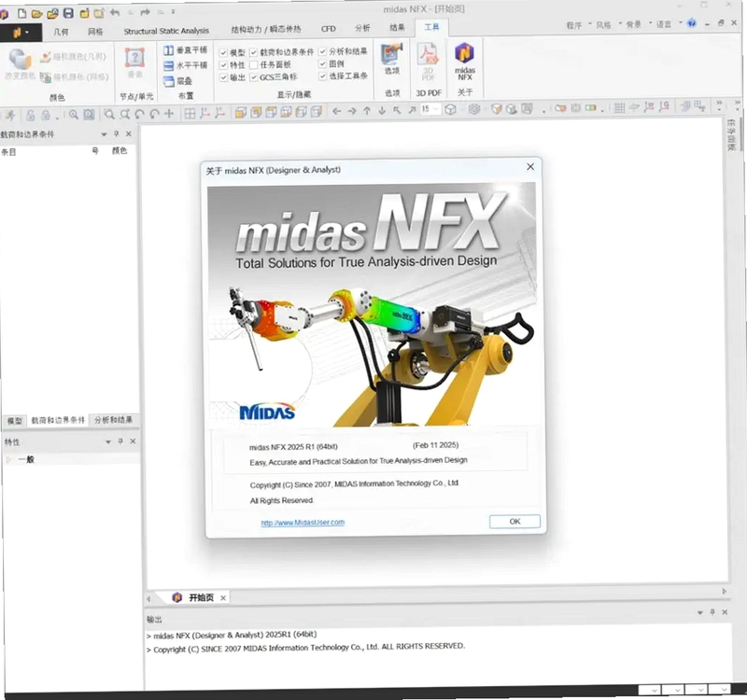The height and width of the screenshot is (700, 747).
Task: Open the collapsed 任务面板 side tab
Action: (731, 134)
